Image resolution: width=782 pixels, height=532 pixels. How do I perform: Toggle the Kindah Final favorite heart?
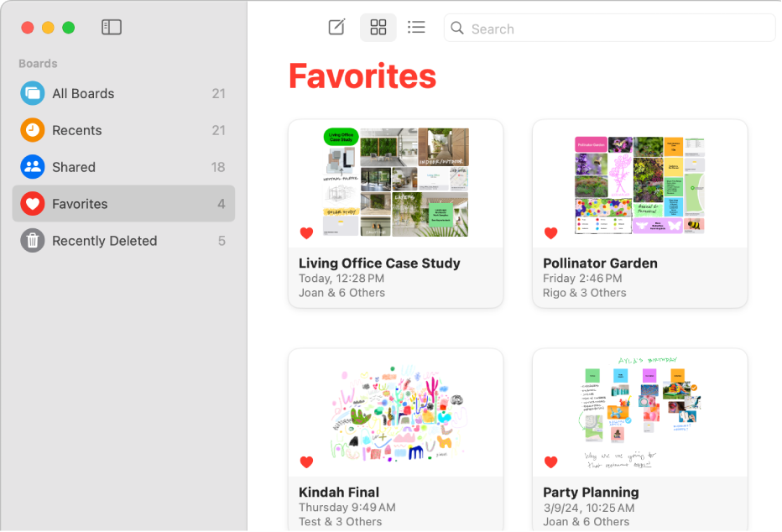pos(306,462)
